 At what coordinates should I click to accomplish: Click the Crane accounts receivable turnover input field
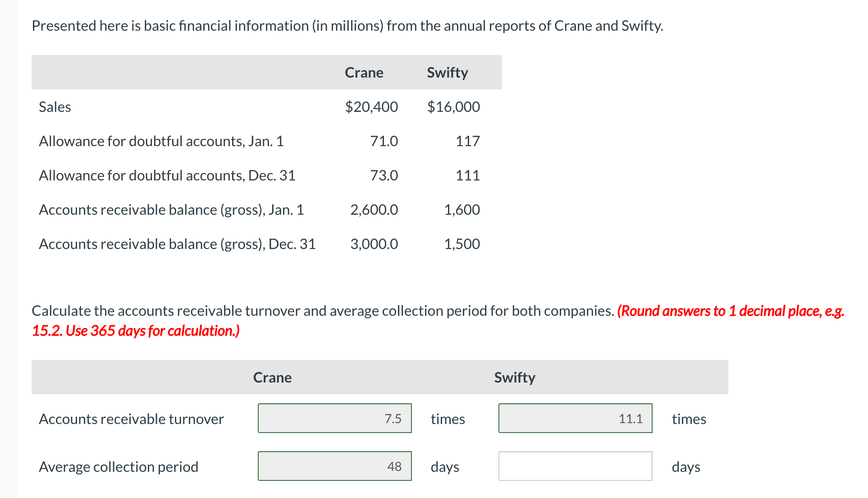334,418
